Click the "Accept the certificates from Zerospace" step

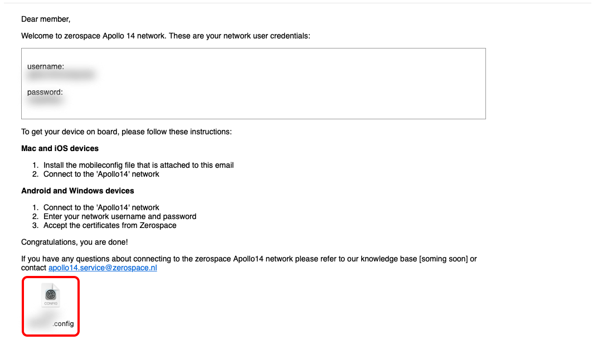click(x=110, y=226)
